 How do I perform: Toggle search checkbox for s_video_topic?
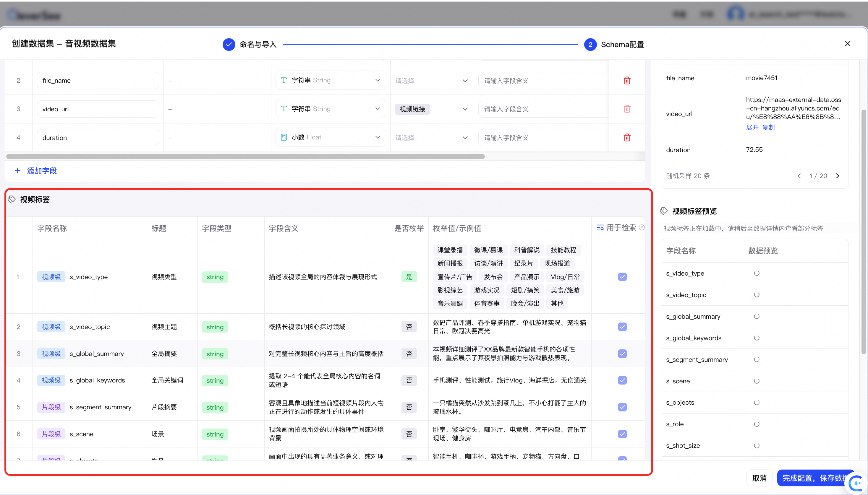(622, 327)
